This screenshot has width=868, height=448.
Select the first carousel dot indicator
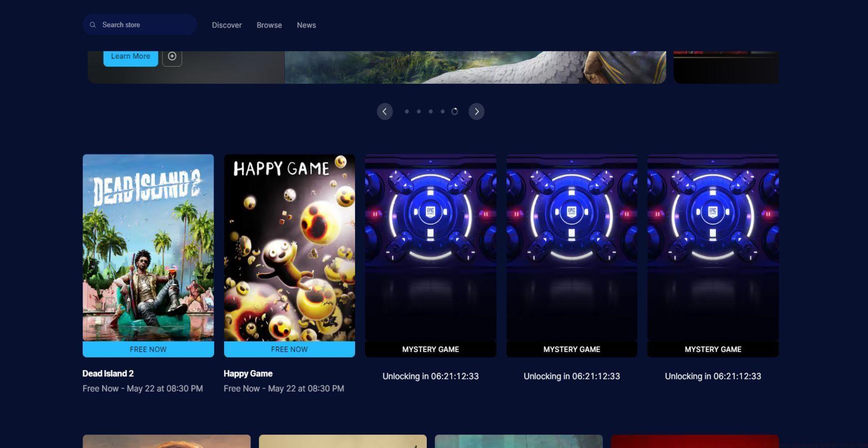point(407,112)
